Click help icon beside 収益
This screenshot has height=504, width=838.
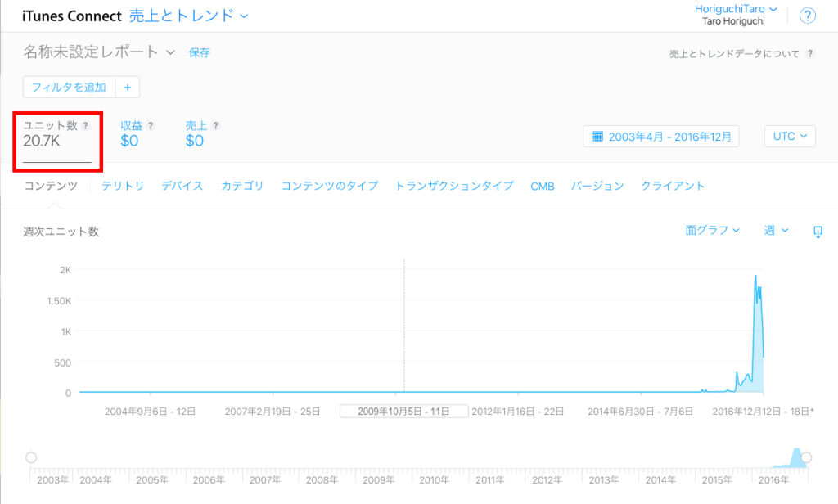(151, 126)
